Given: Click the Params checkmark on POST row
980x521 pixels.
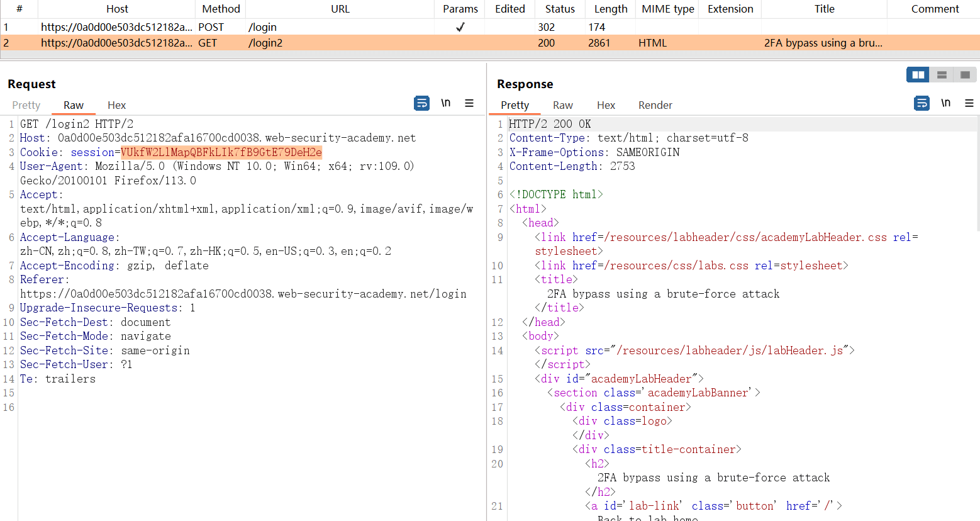Looking at the screenshot, I should point(460,27).
